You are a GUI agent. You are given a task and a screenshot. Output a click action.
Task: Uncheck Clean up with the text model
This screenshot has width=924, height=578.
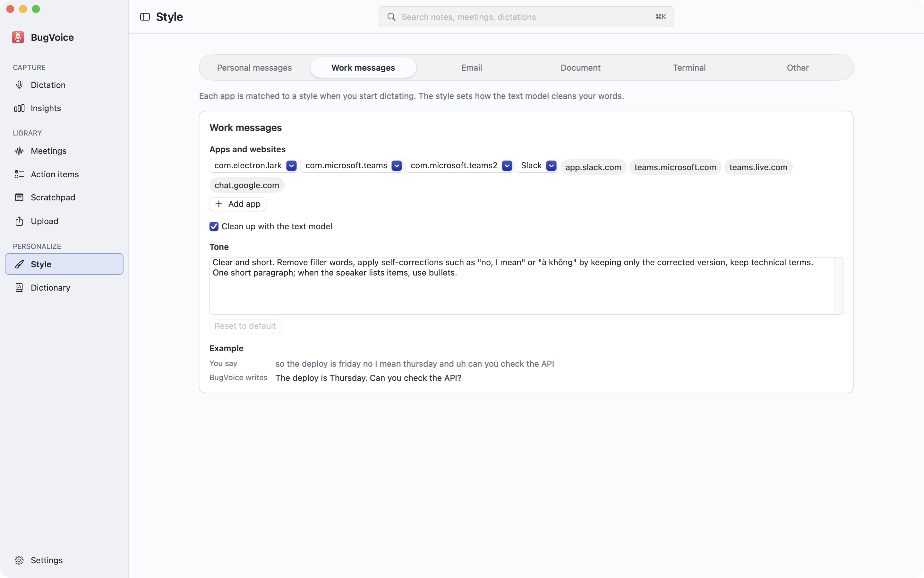214,226
